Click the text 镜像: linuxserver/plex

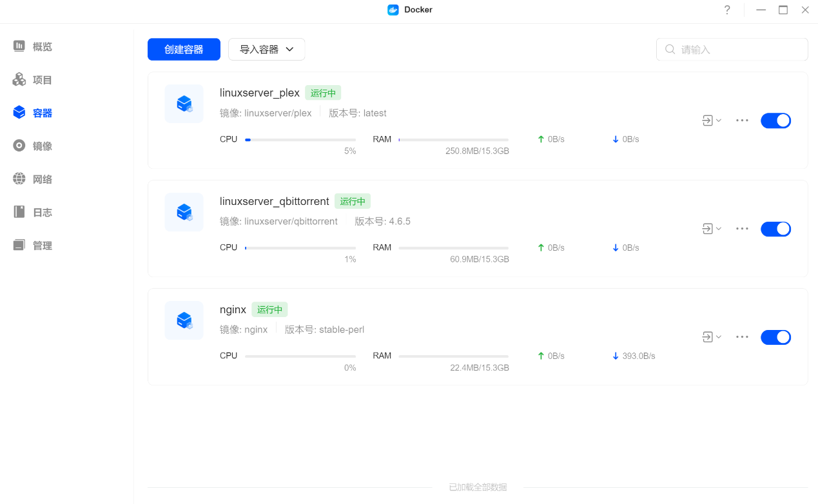tap(266, 113)
